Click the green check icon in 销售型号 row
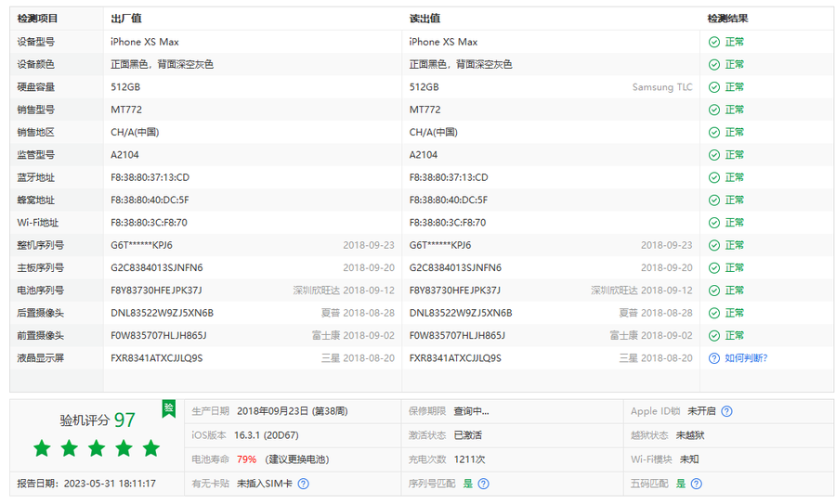The width and height of the screenshot is (836, 504). (x=714, y=110)
